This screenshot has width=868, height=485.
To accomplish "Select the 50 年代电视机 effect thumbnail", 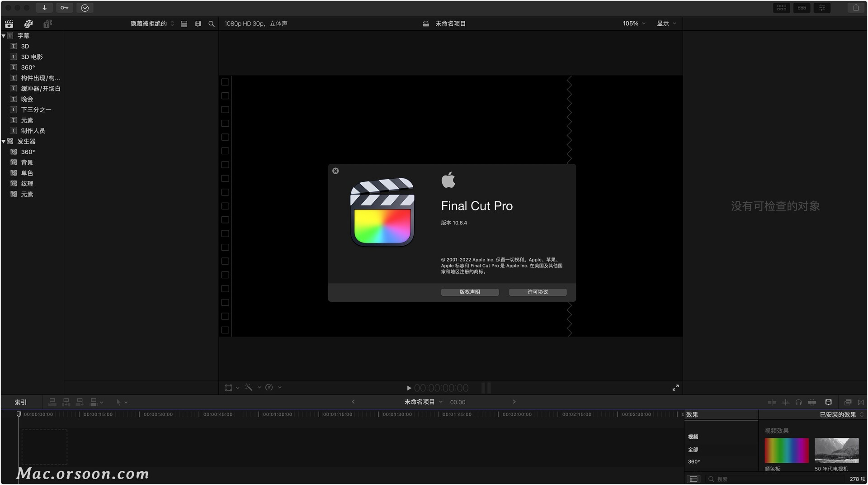I will pos(836,451).
